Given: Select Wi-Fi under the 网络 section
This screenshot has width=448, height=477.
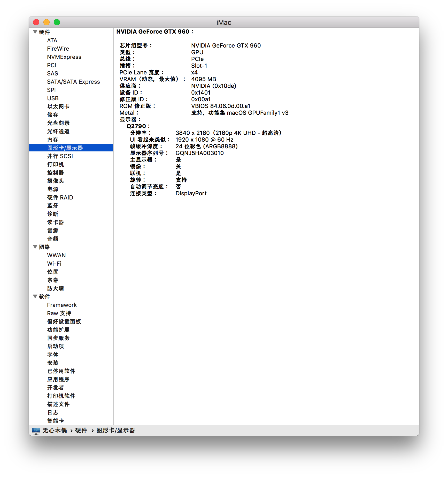Looking at the screenshot, I should 54,264.
